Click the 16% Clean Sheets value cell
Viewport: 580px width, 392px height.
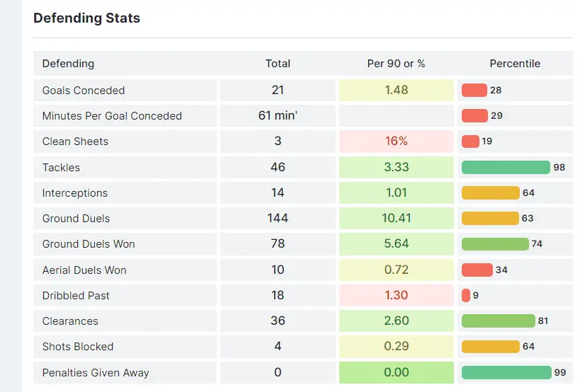coord(396,141)
